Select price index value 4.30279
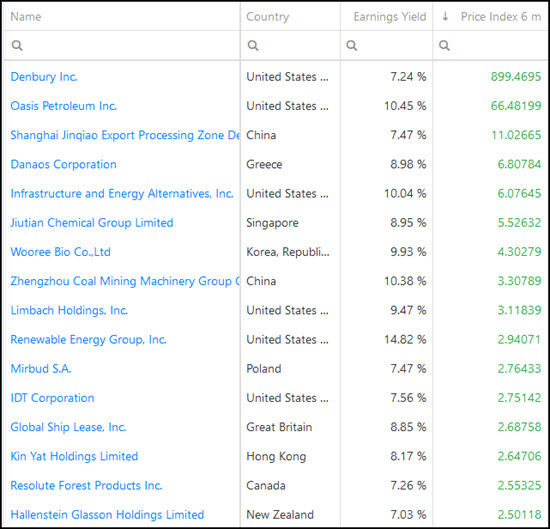The height and width of the screenshot is (529, 550). point(519,252)
